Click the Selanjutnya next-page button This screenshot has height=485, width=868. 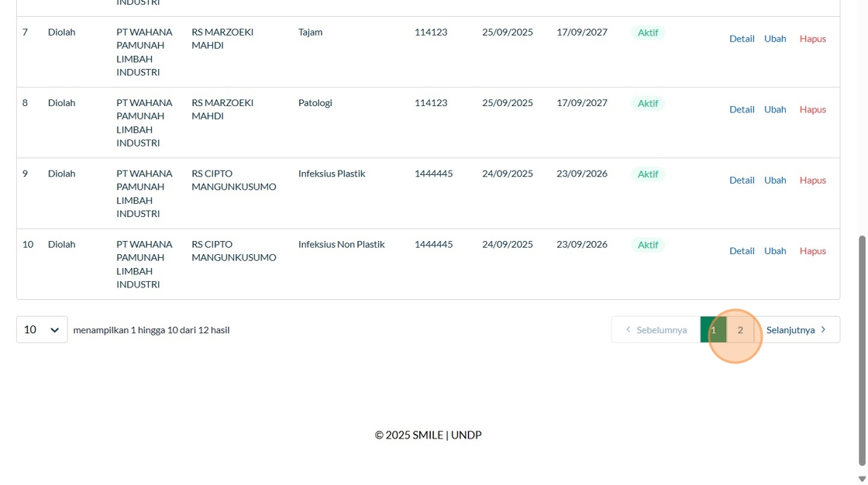click(790, 329)
